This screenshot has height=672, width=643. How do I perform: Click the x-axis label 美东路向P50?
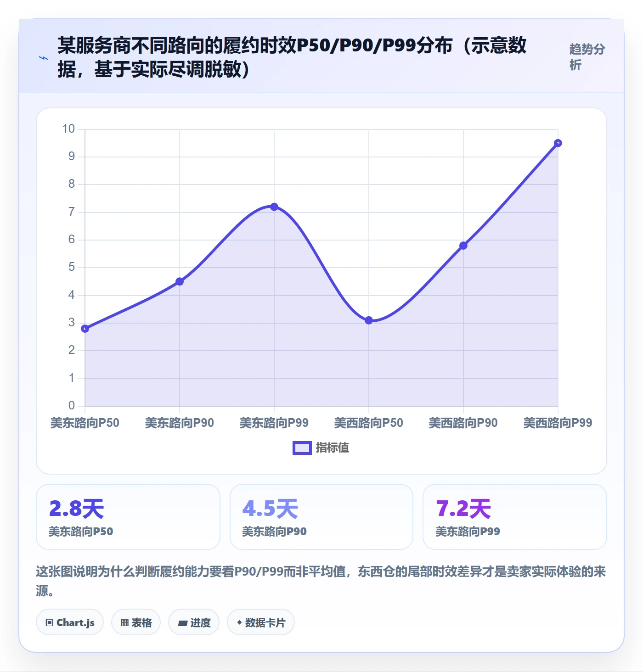(85, 423)
